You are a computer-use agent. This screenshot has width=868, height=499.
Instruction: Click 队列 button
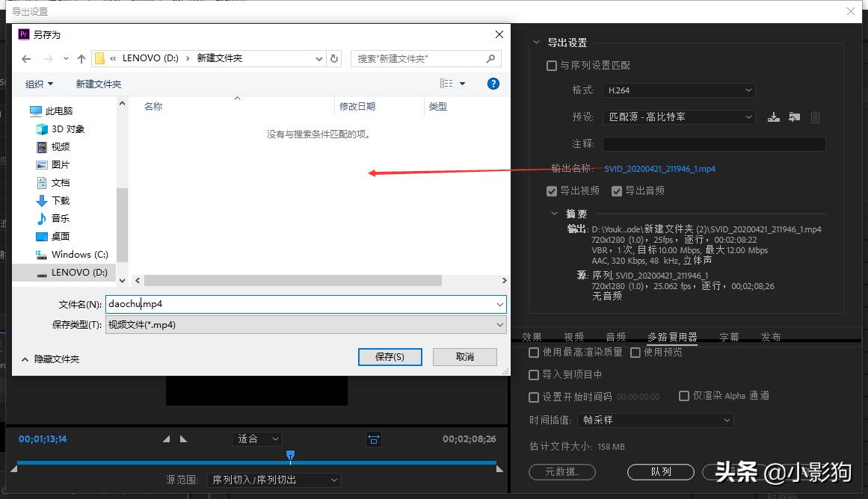pos(660,472)
